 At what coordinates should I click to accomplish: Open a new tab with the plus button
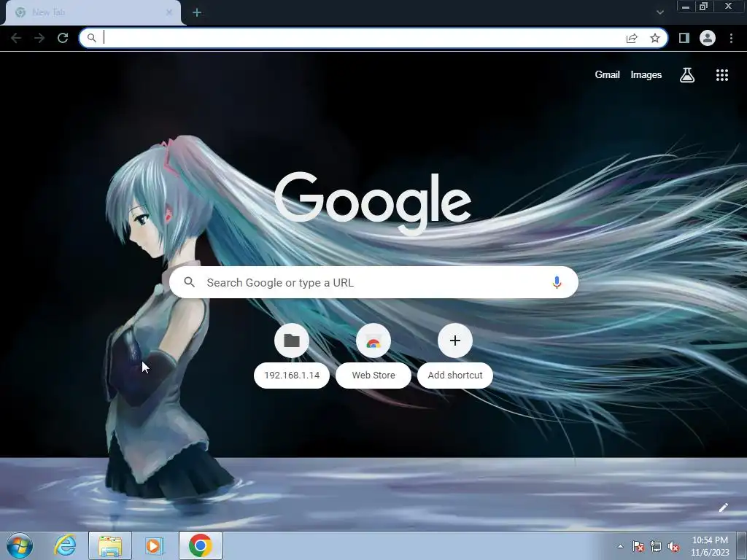[x=197, y=12]
